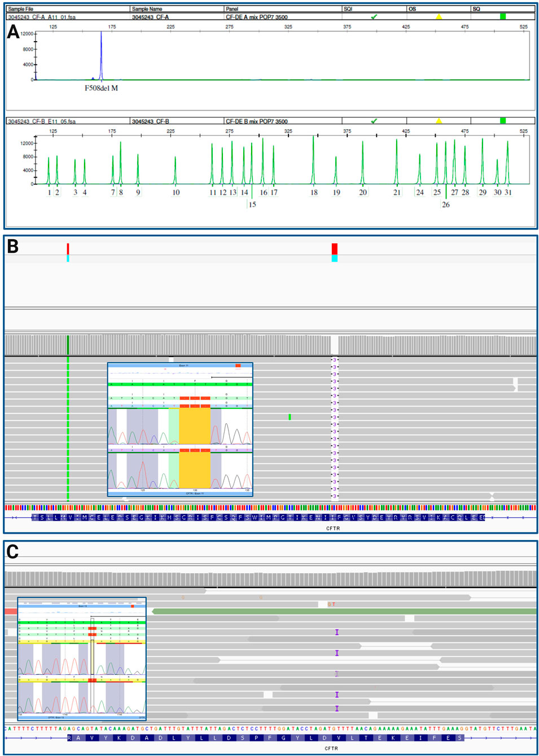Open the Sanger chromatogram inset in panel B
Screen dimensions: 539x756
tap(180, 430)
